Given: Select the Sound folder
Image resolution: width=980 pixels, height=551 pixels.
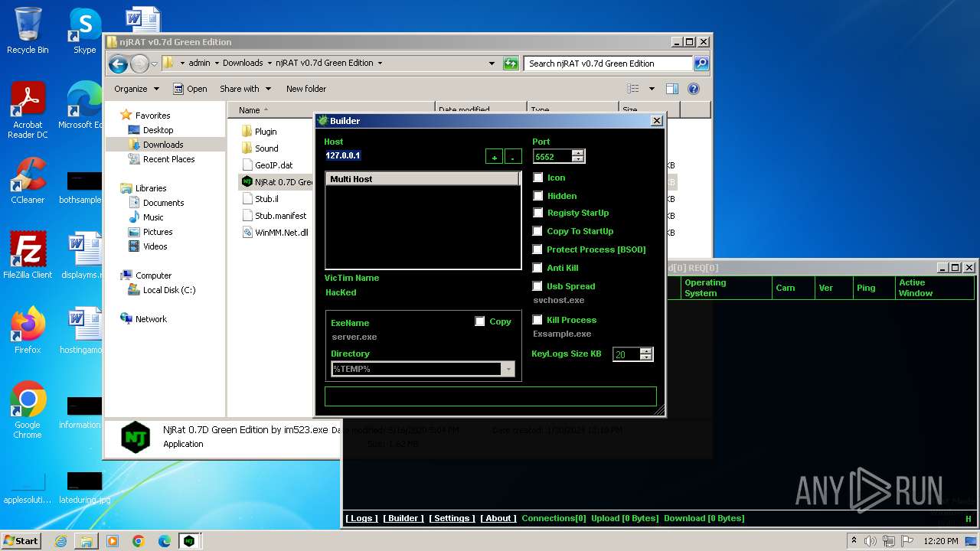Looking at the screenshot, I should (x=260, y=148).
